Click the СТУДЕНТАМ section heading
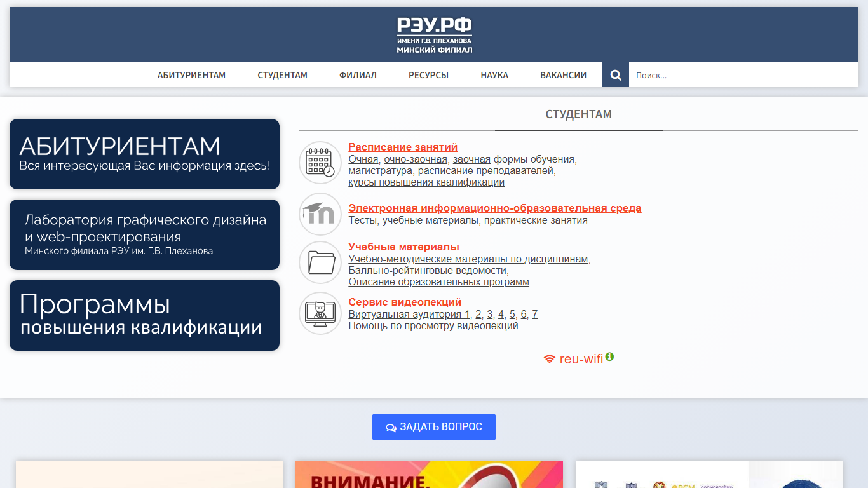This screenshot has width=868, height=488. click(579, 114)
